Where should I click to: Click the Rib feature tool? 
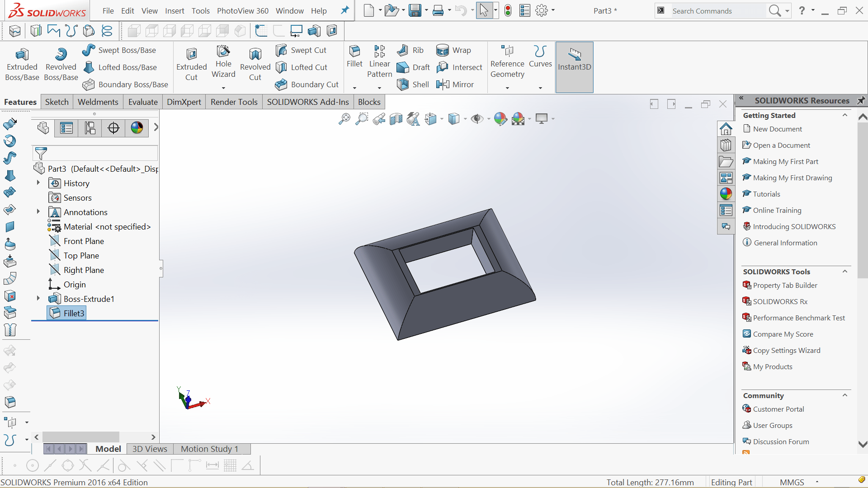pyautogui.click(x=410, y=50)
